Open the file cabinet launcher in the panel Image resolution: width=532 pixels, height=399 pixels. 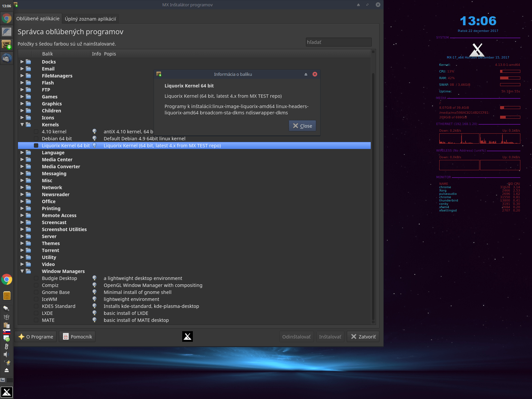pos(7,295)
